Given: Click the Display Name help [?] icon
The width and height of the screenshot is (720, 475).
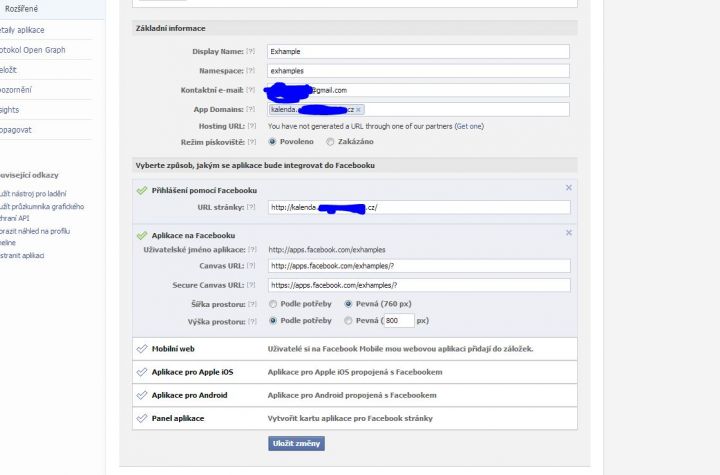Looking at the screenshot, I should (x=250, y=51).
